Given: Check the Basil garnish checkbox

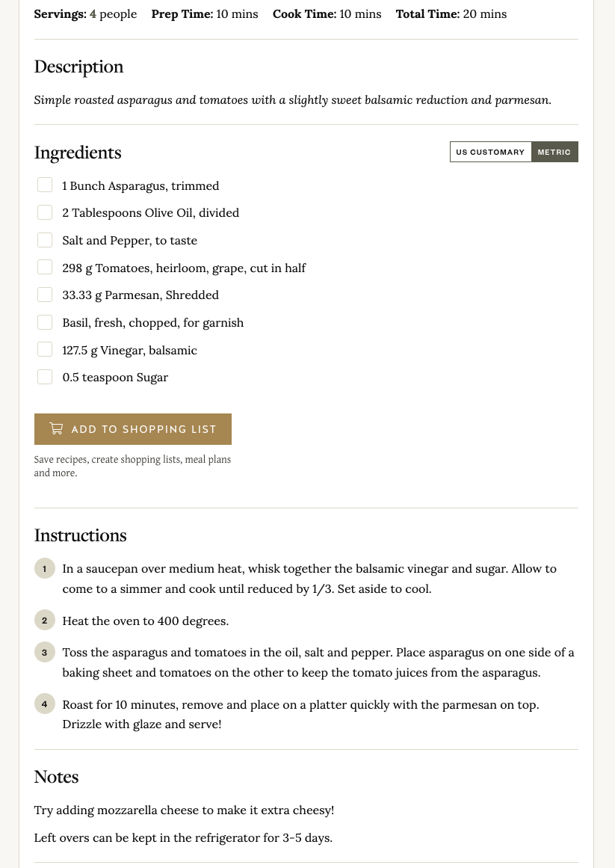Looking at the screenshot, I should pyautogui.click(x=45, y=322).
